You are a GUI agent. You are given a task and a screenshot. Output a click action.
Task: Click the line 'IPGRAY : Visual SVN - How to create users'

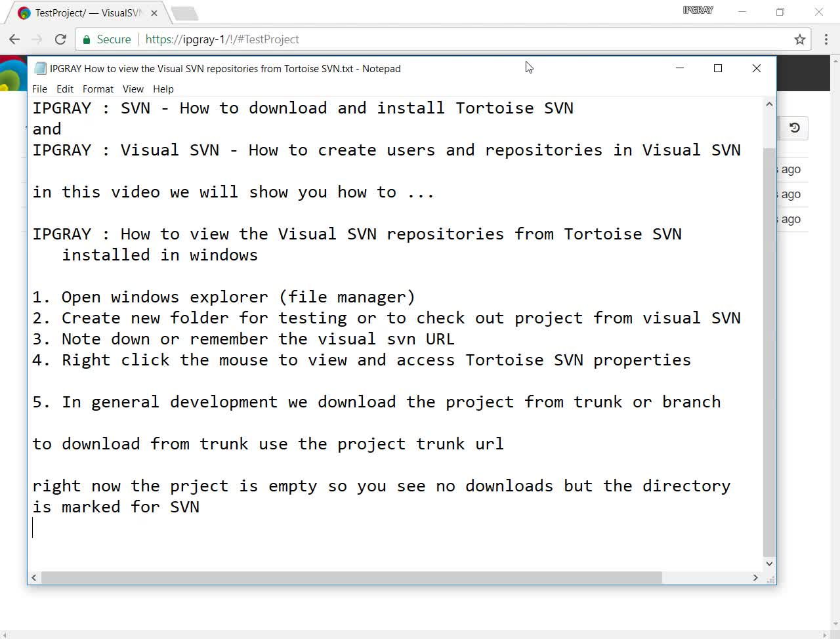click(x=387, y=150)
